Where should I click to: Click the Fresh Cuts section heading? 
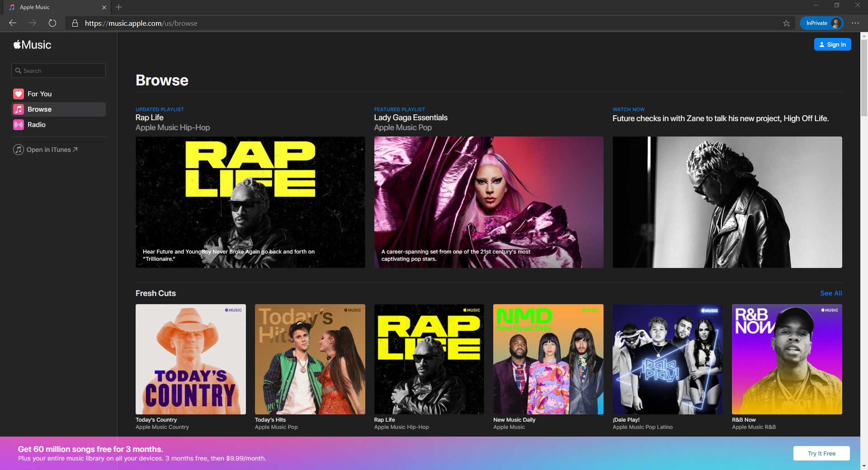coord(156,293)
